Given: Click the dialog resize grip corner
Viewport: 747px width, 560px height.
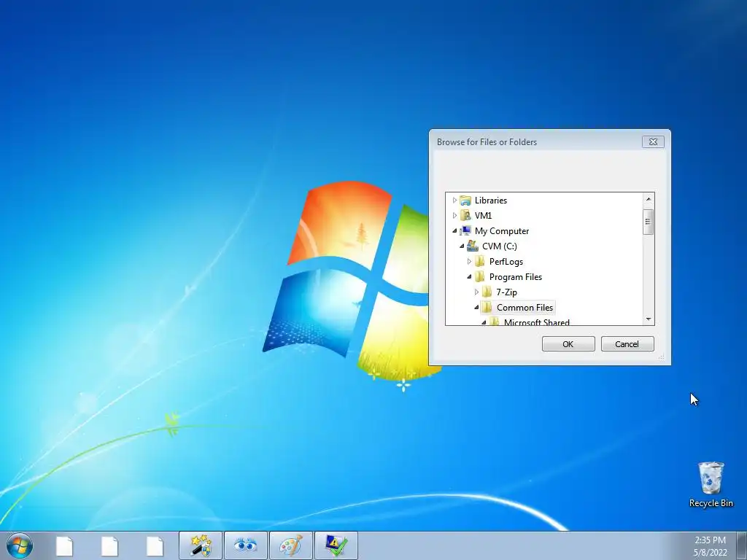Looking at the screenshot, I should pos(661,357).
